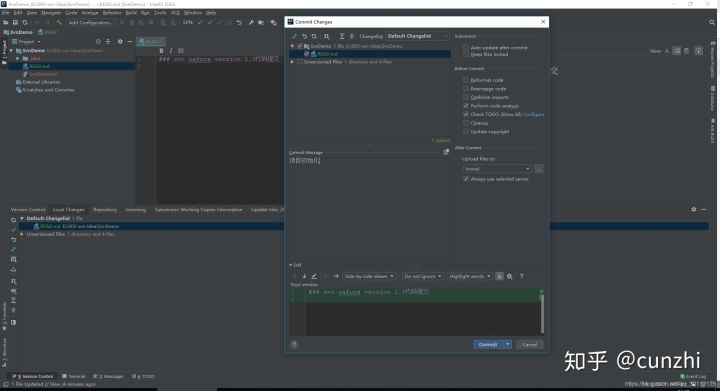Open Settings wrench icon in main toolbar
Screen dimensions: 720x391
pos(251,22)
